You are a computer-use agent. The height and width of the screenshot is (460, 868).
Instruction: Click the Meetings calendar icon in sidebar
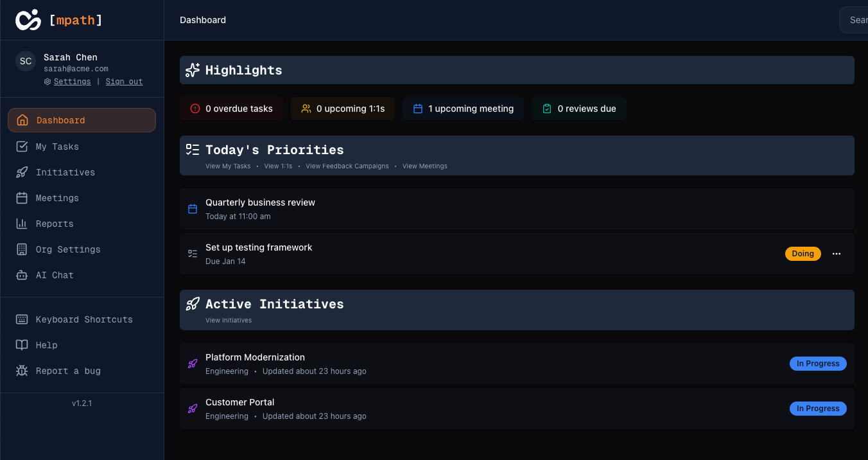[22, 198]
